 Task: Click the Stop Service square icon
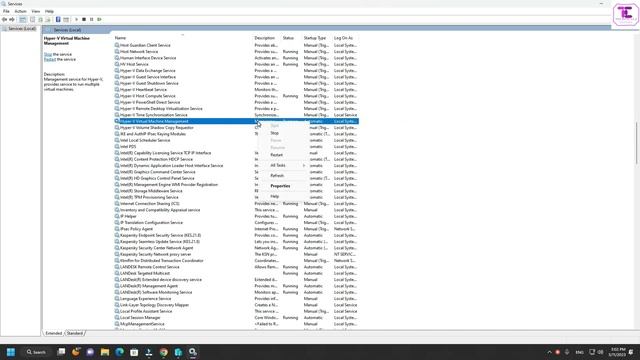click(84, 20)
